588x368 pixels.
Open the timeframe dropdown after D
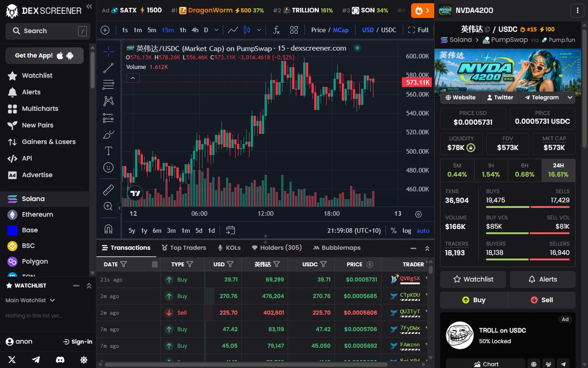point(216,30)
